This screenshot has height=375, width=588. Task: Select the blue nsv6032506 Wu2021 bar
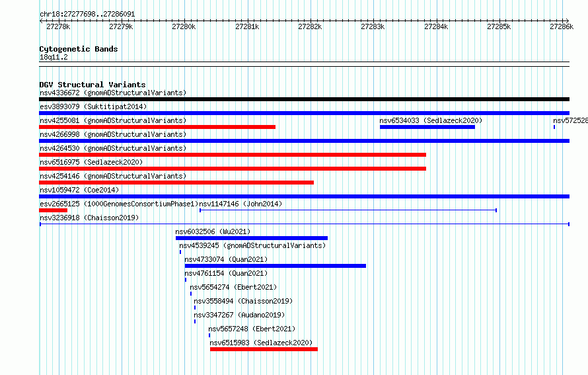[x=252, y=238]
